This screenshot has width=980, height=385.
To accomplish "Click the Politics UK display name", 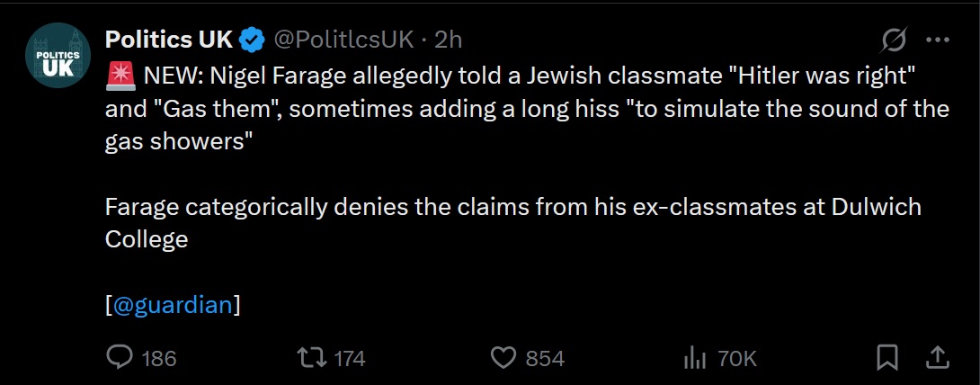I will [168, 40].
